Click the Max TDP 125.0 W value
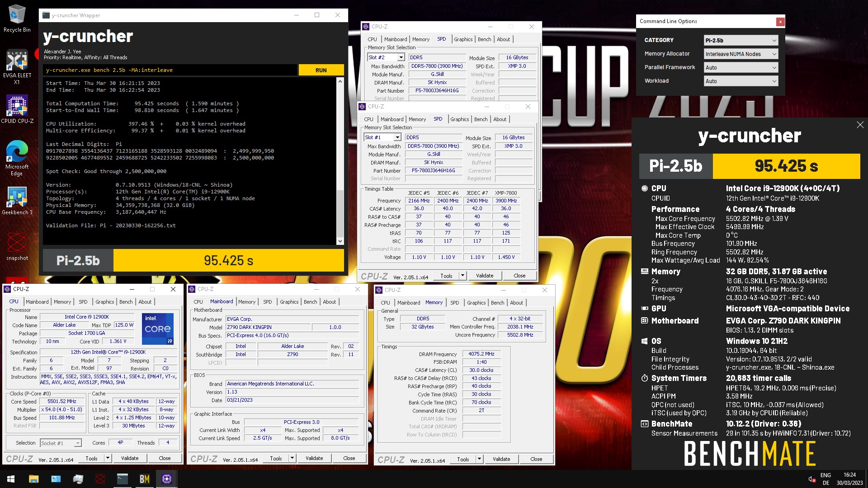Viewport: 868px width, 488px height. pyautogui.click(x=124, y=325)
